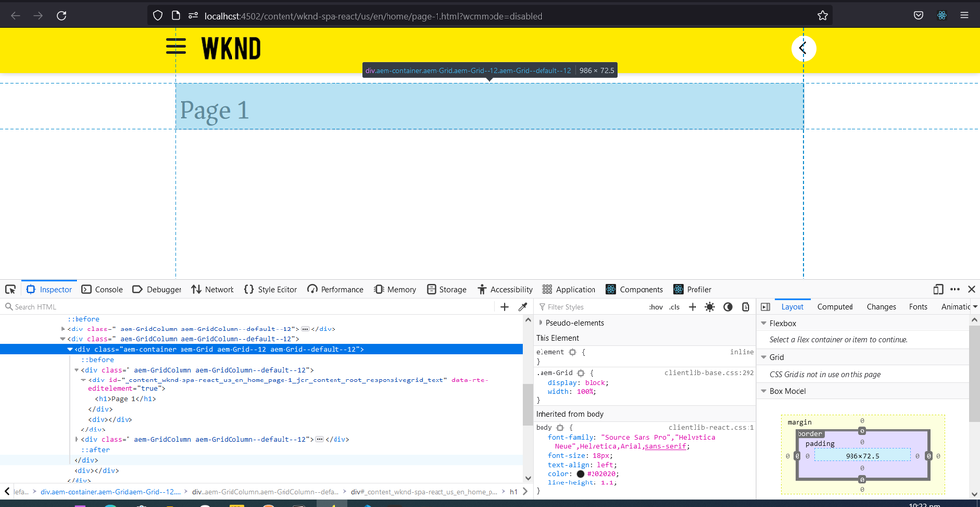Viewport: 980px width, 507px height.
Task: Collapse the Flexbox section
Action: pos(764,323)
